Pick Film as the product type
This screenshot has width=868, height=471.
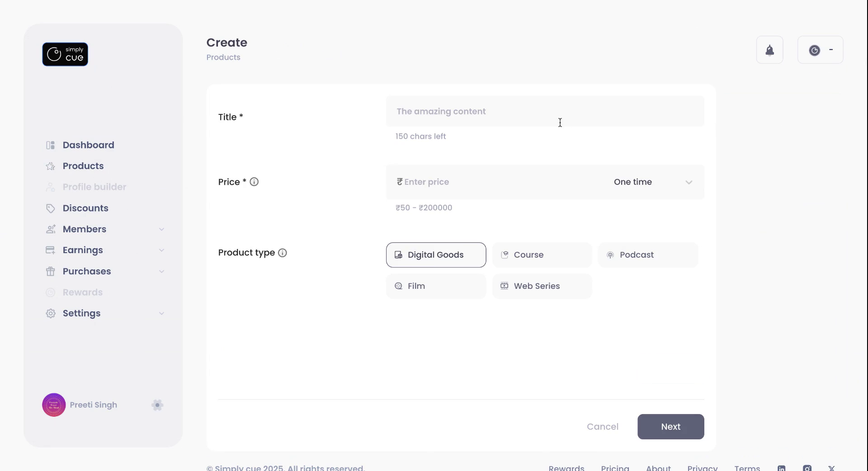coord(436,286)
